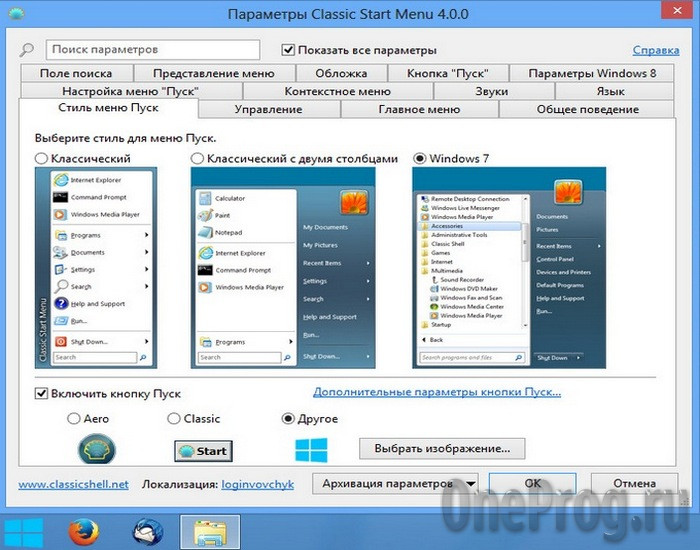Open the 'Главное меню' tab

(x=419, y=109)
